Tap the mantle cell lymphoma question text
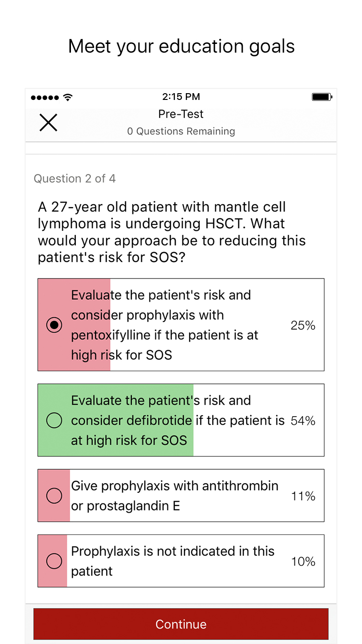 [x=172, y=232]
